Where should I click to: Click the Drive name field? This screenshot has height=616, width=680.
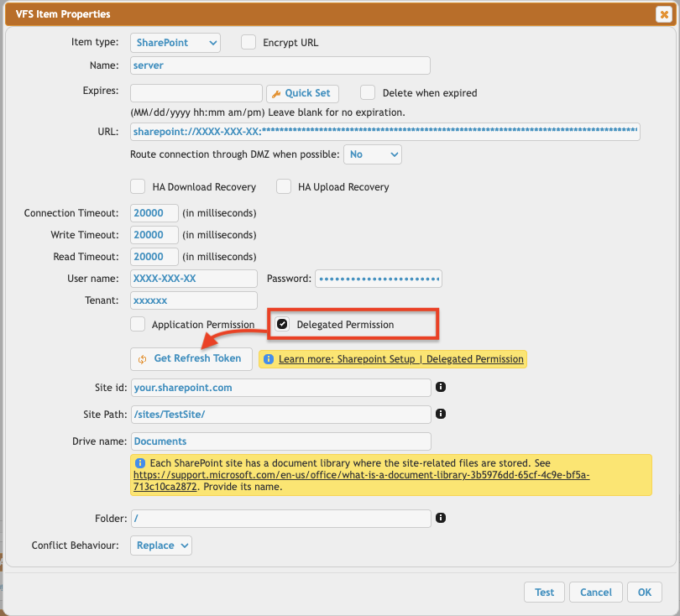281,441
